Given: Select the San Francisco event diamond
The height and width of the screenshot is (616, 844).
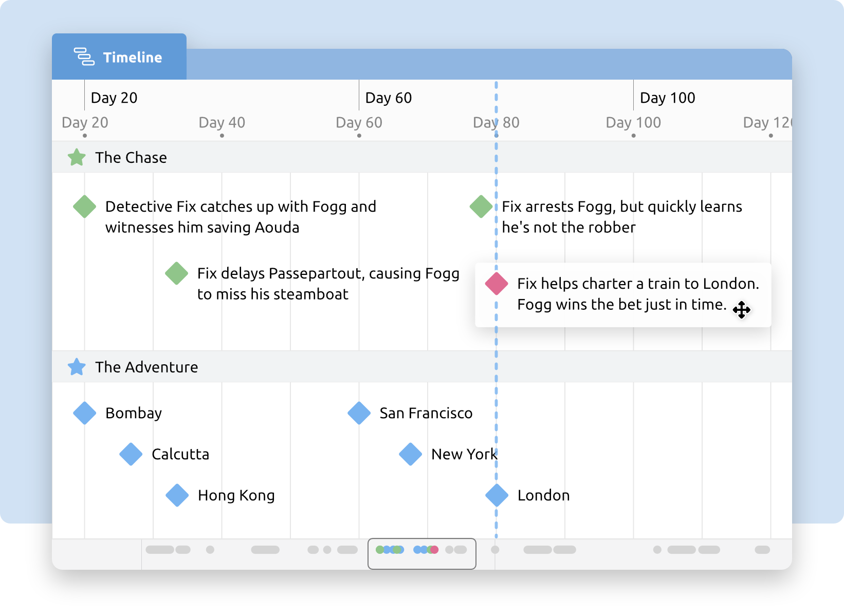Looking at the screenshot, I should tap(359, 413).
